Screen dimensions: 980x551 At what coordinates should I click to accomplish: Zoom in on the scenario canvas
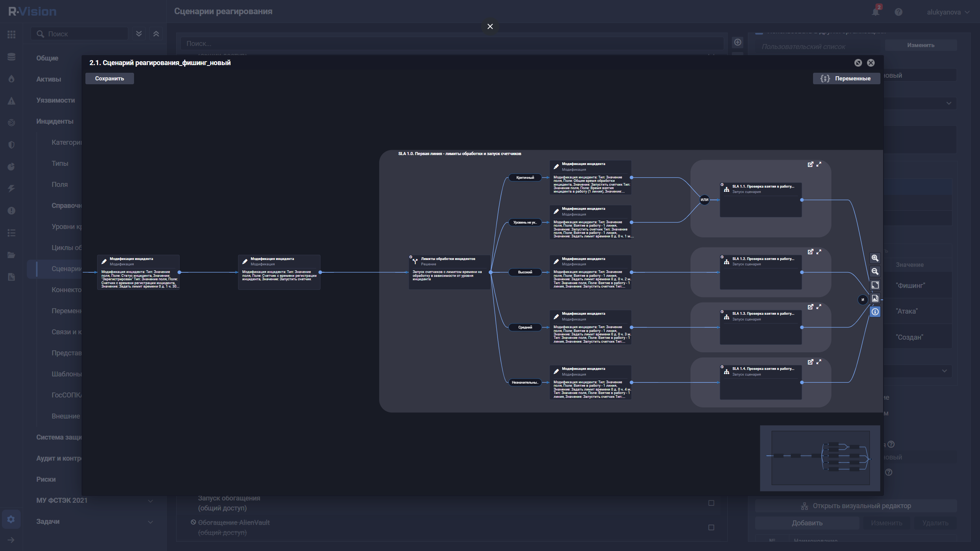[x=875, y=258]
